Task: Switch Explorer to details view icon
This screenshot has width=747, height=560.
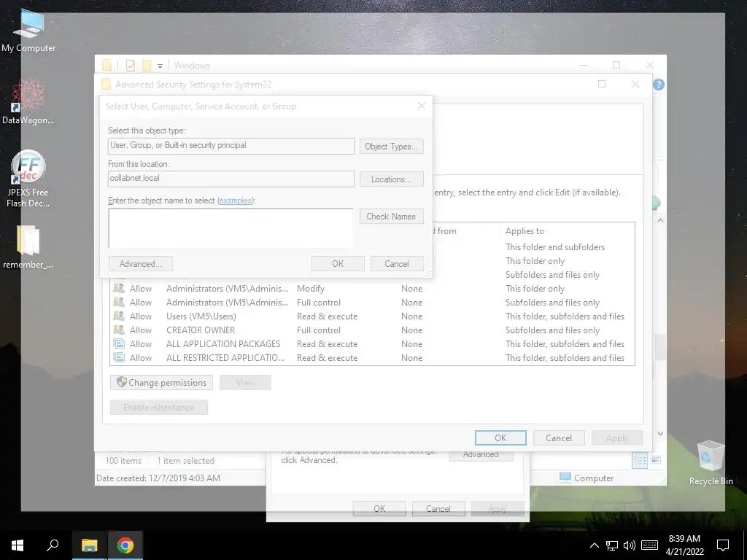Action: [640, 460]
